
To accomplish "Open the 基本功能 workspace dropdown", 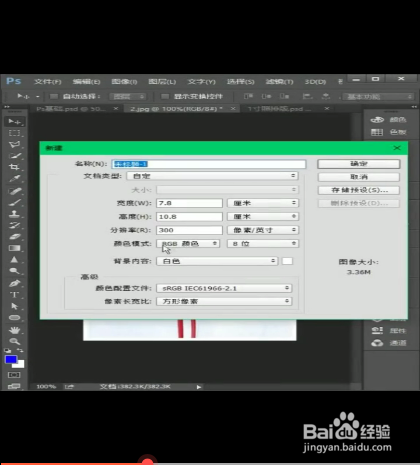I will [378, 97].
